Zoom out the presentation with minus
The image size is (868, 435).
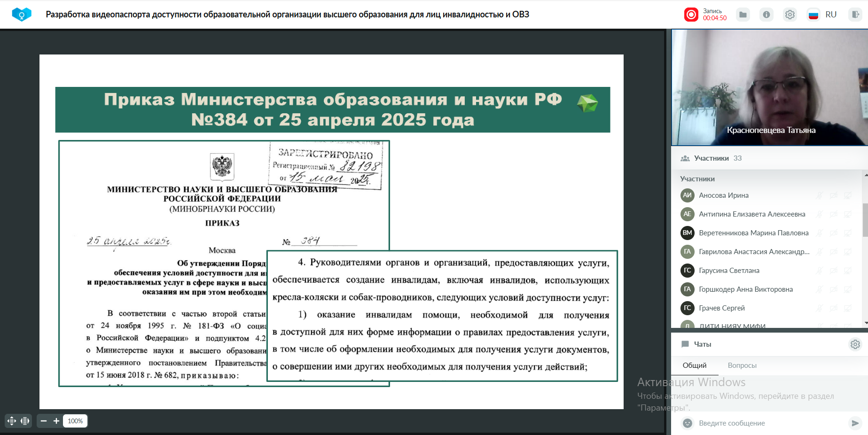[x=44, y=421]
